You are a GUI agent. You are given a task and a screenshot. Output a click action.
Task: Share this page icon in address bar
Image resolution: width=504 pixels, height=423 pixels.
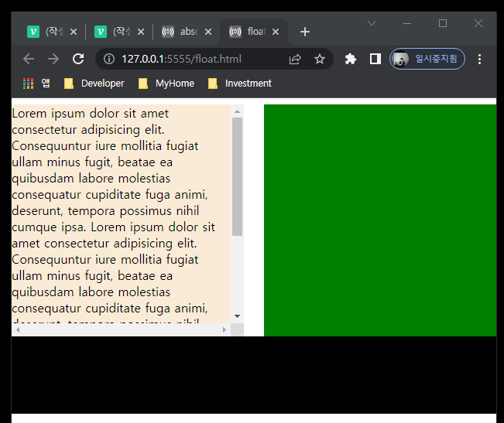295,59
